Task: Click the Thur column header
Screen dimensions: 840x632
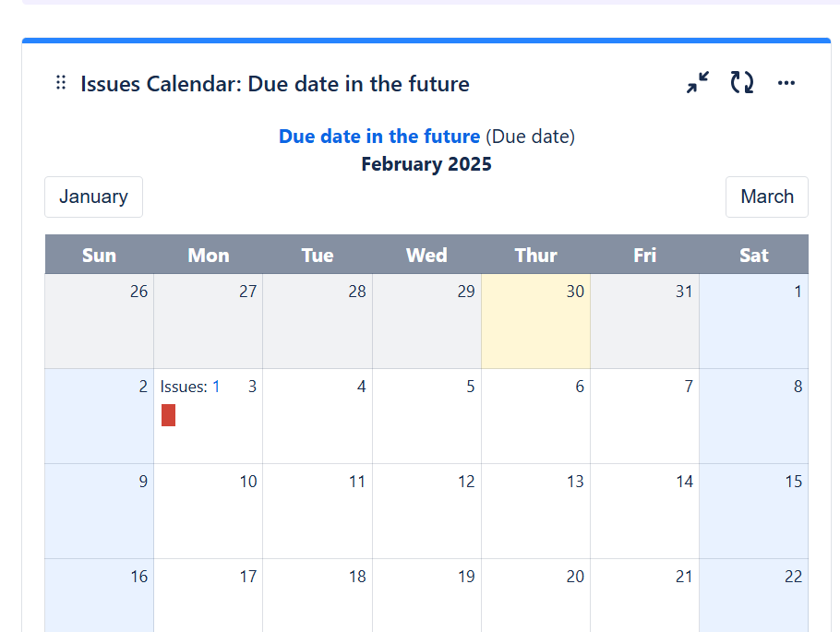Action: coord(535,255)
